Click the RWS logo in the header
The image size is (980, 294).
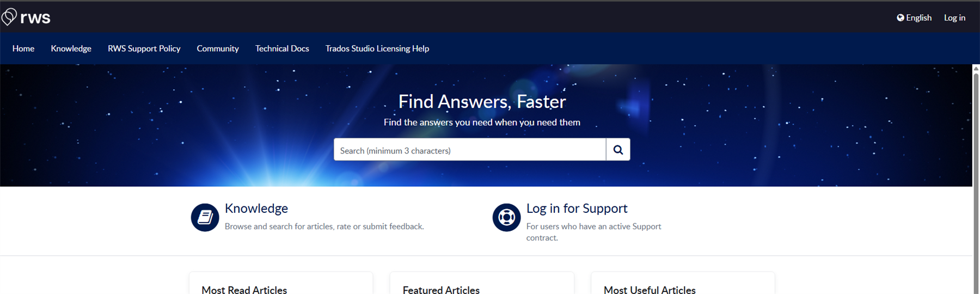[x=26, y=17]
